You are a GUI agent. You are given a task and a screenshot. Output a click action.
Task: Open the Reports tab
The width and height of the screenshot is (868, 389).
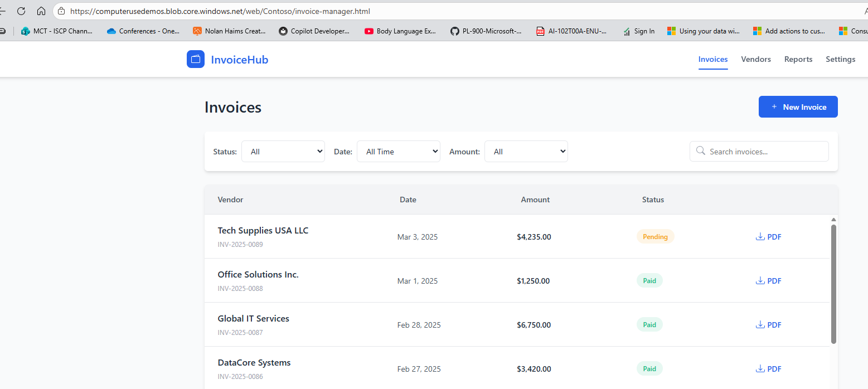tap(798, 59)
